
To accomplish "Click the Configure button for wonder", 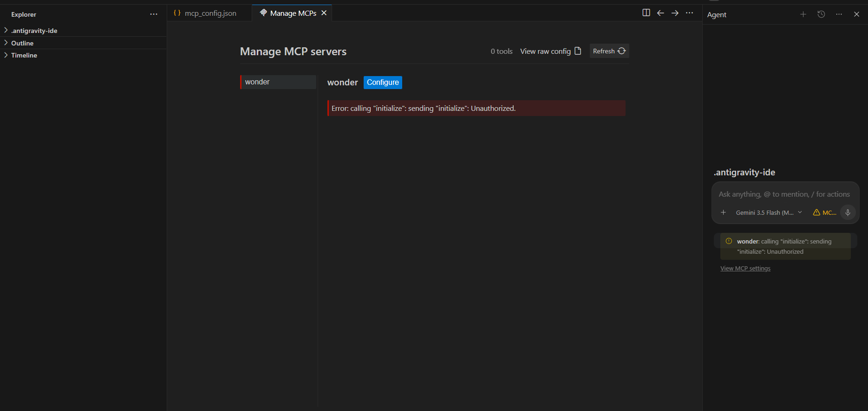I will tap(383, 83).
